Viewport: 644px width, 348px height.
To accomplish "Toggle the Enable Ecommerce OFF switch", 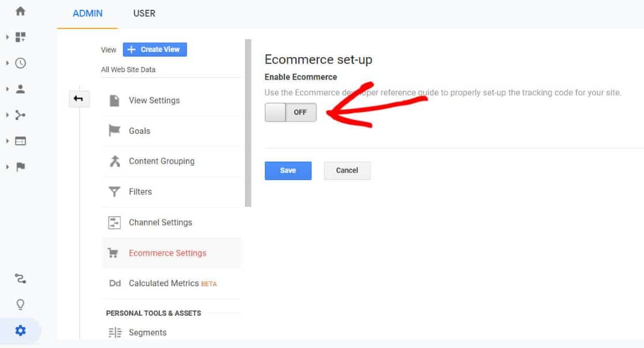I will (x=290, y=112).
